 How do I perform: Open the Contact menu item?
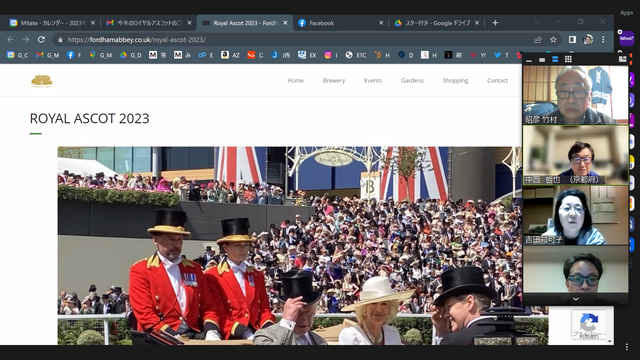point(498,80)
